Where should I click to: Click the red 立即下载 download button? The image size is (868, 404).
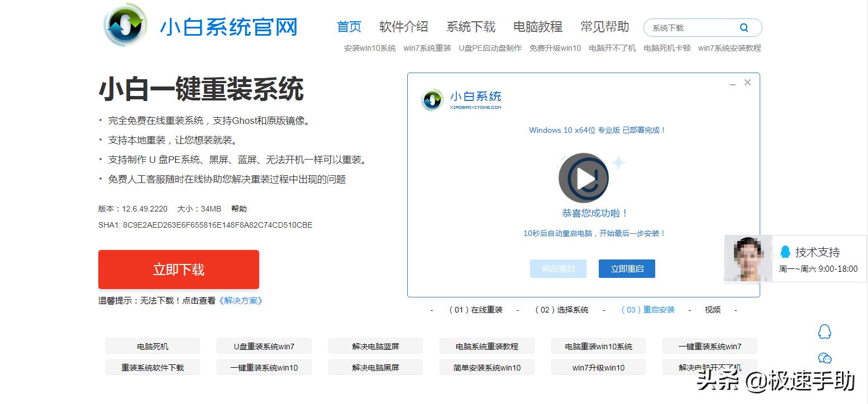[x=178, y=269]
